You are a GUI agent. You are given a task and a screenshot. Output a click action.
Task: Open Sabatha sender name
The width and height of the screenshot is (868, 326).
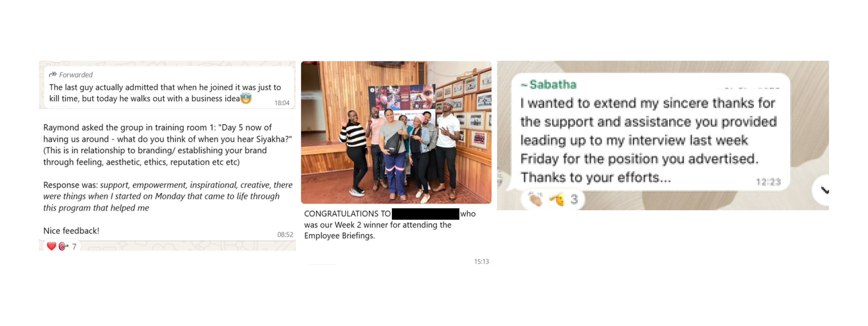[549, 84]
